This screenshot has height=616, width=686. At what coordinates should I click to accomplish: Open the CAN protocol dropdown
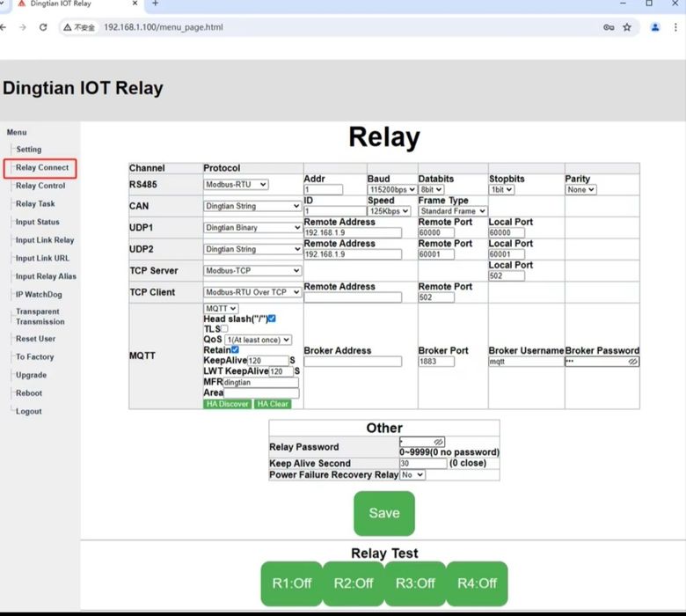[252, 206]
